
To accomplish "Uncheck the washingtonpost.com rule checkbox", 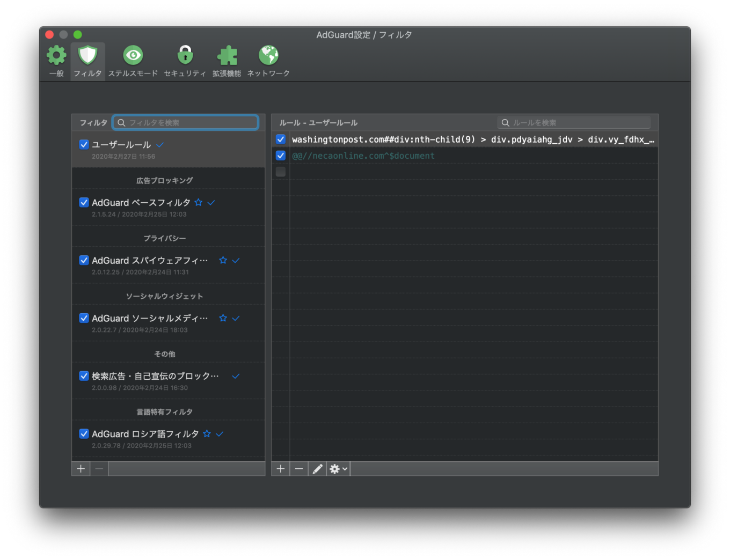I will (x=281, y=139).
